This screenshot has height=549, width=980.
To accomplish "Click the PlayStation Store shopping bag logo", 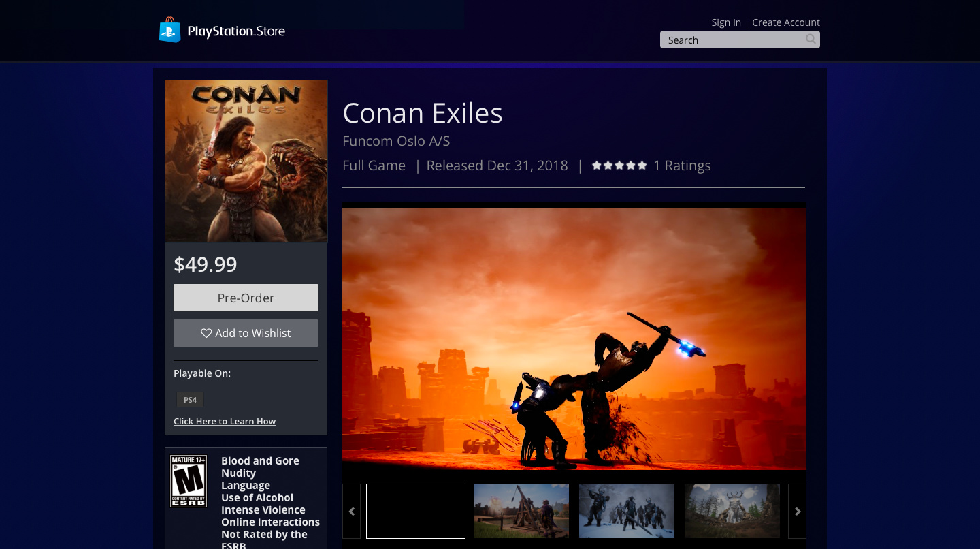I will coord(170,30).
